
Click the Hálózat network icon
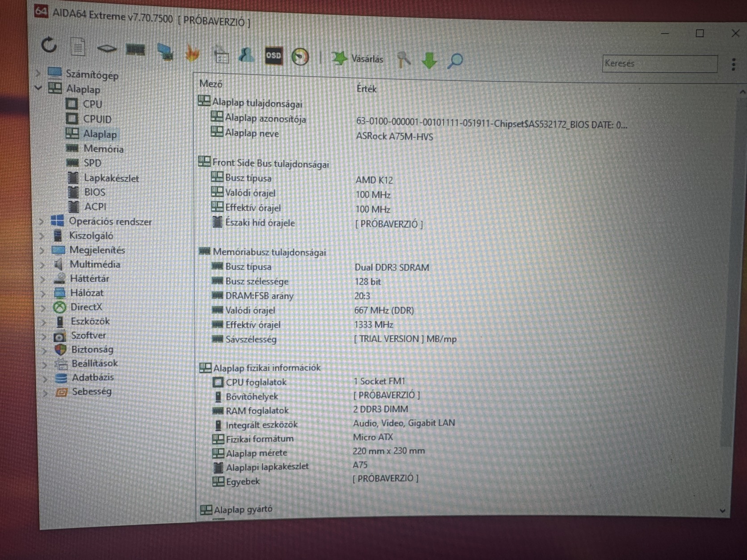[x=59, y=293]
